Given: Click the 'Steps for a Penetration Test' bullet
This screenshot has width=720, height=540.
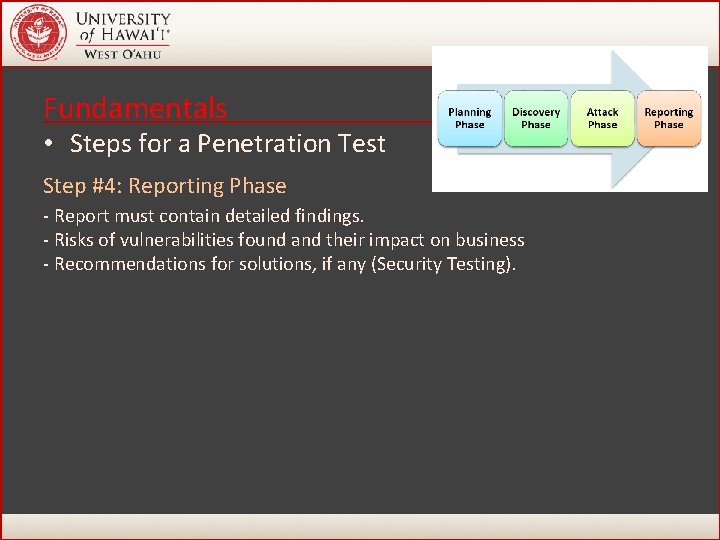Looking at the screenshot, I should 228,143.
